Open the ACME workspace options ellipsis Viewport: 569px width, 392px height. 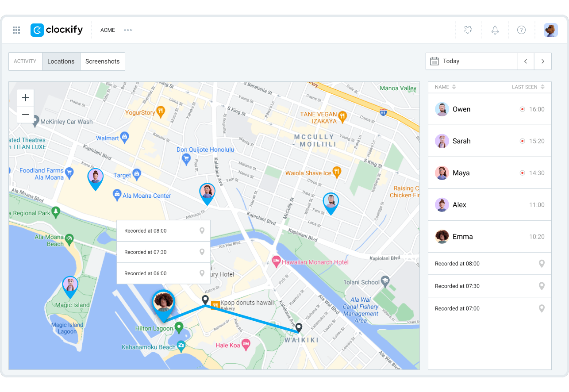coord(128,30)
